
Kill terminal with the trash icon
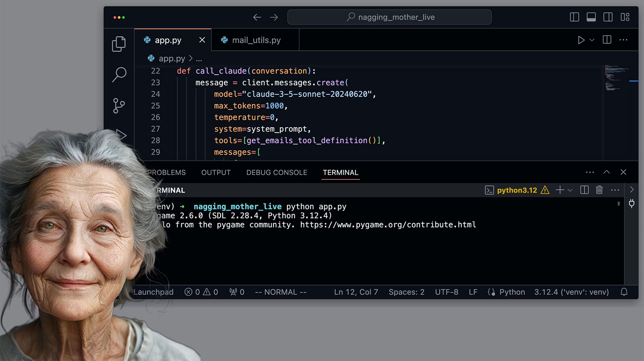599,190
